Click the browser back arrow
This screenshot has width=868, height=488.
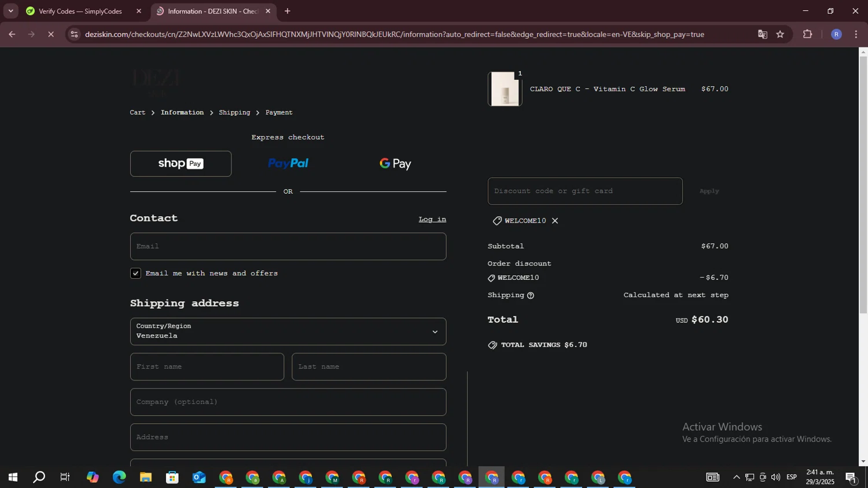[x=12, y=34]
